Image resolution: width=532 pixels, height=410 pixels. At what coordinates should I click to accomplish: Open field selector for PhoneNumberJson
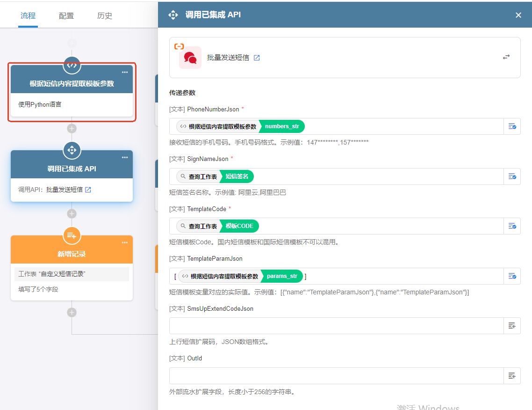pyautogui.click(x=512, y=126)
